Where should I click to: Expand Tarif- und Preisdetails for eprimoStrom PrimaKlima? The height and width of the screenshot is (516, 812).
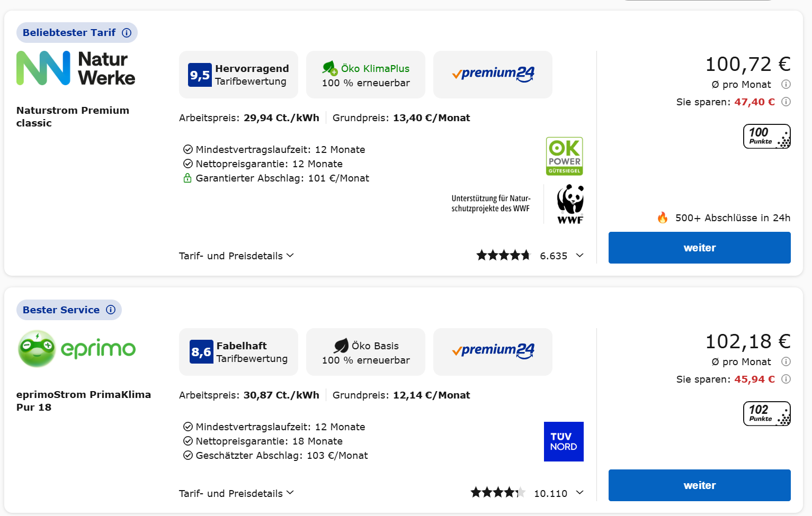236,493
